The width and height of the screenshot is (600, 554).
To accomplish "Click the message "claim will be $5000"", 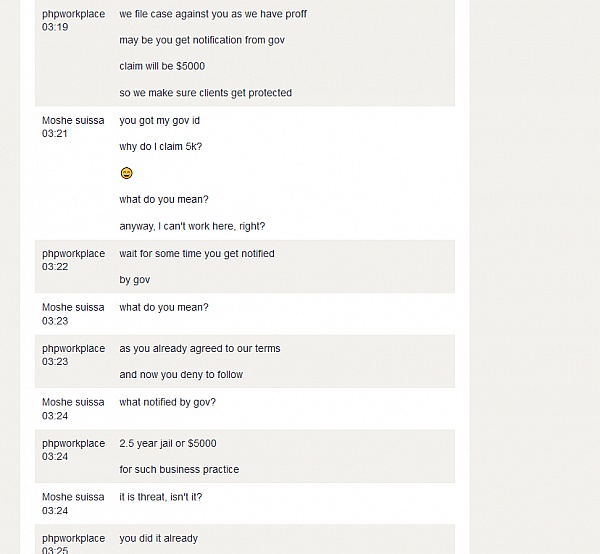I will 162,66.
